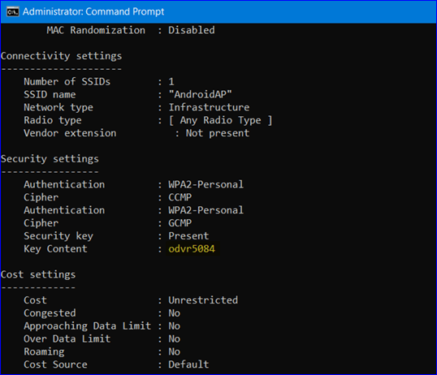Click the MAC Randomization Disabled value

tap(192, 30)
